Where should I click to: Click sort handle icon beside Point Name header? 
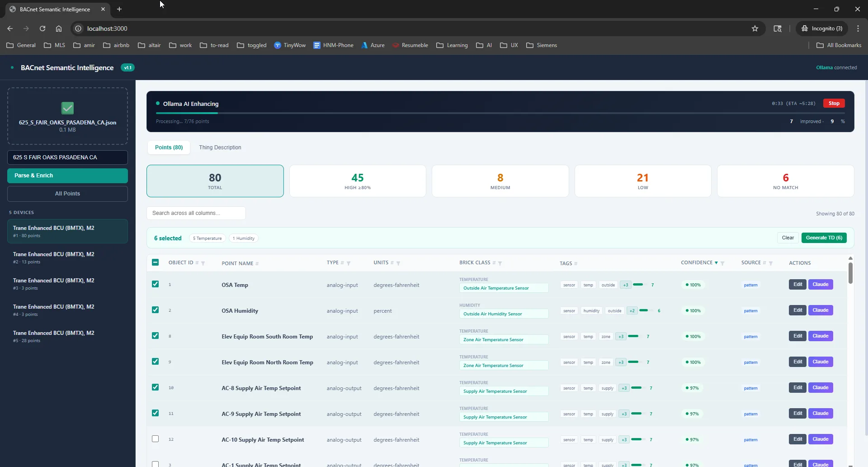click(257, 264)
